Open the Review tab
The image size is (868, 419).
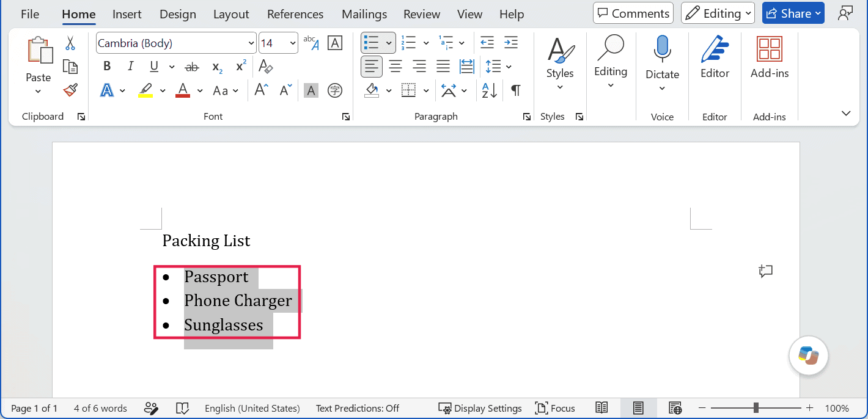point(422,14)
